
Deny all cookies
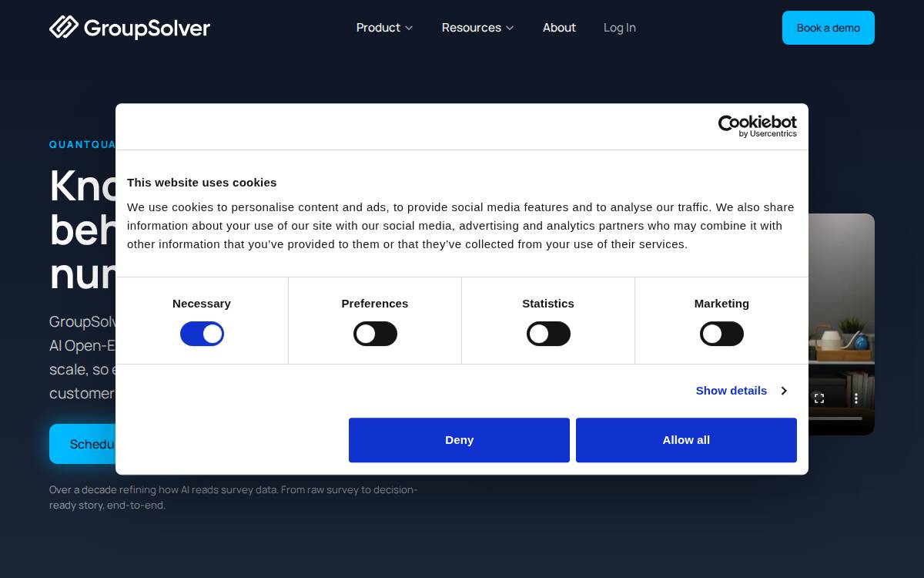click(x=459, y=440)
